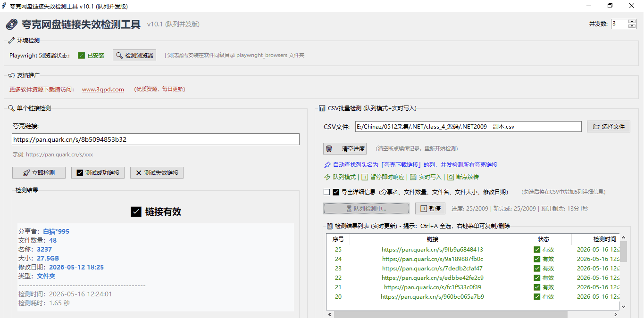Click the rocket icon on 立即检测 button

[x=27, y=173]
